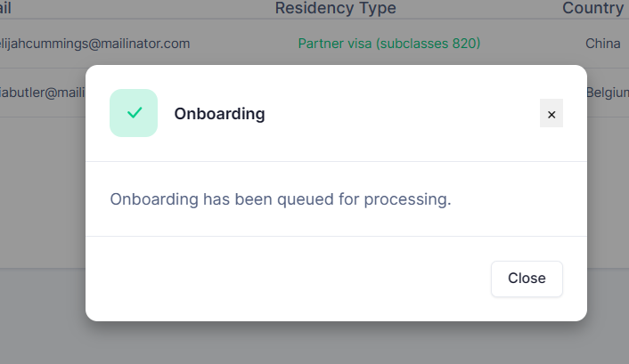Dismiss the Onboarding dialog with the X icon
The width and height of the screenshot is (629, 364).
(x=551, y=113)
